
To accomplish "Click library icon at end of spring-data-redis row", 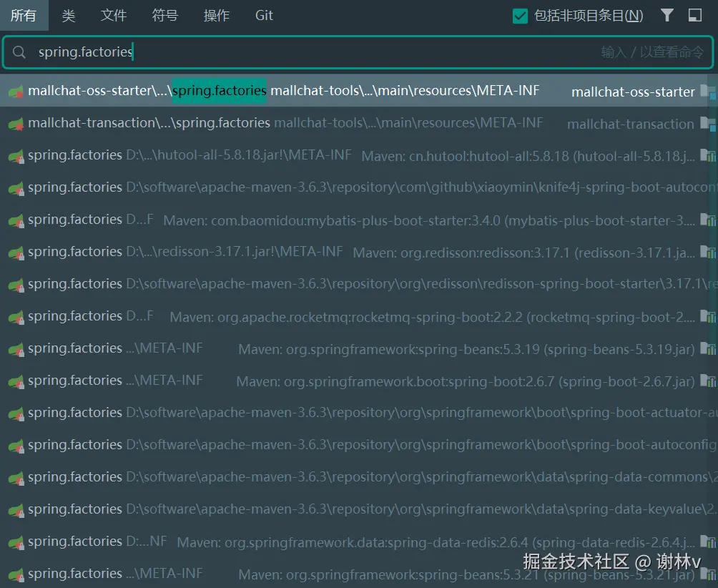I will tap(707, 542).
